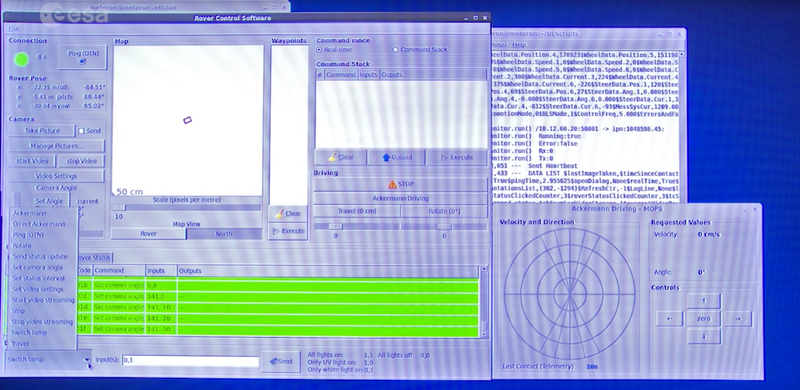Click the red STOP driving button
The height and width of the screenshot is (390, 800).
[x=401, y=184]
